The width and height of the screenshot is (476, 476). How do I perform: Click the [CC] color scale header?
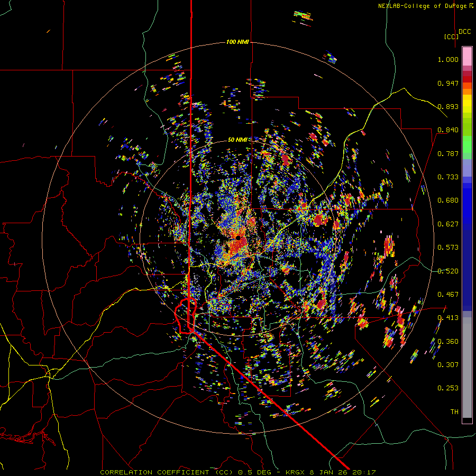click(452, 36)
